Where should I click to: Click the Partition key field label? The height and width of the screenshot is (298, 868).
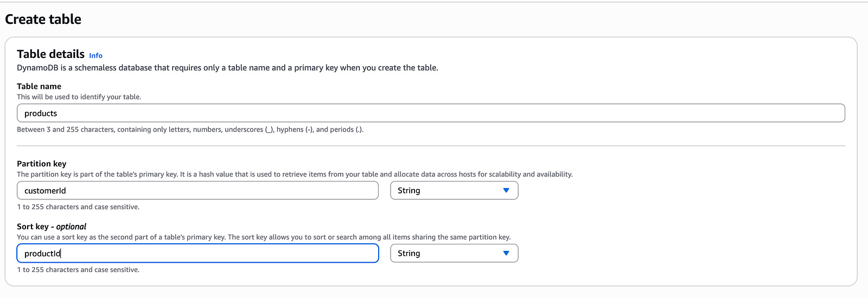(42, 164)
